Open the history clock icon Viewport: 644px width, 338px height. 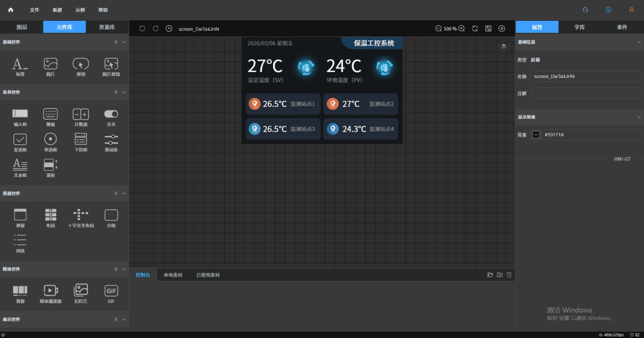(x=169, y=28)
